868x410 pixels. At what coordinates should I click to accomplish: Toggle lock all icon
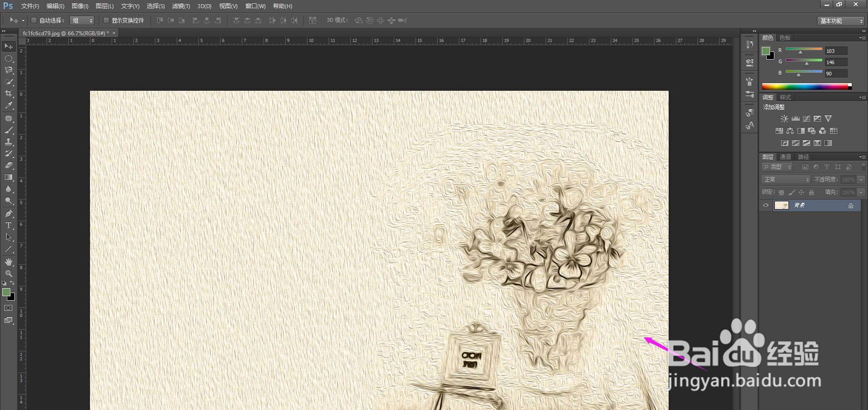[811, 192]
